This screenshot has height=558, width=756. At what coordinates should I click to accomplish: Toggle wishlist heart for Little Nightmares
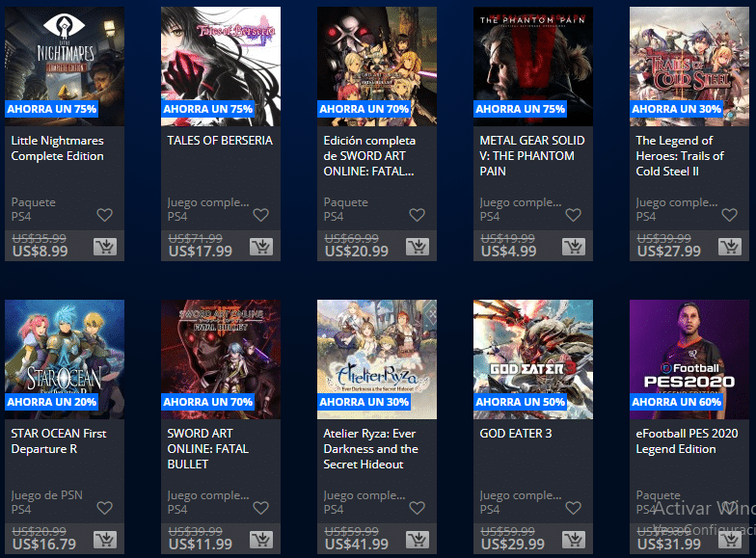[x=104, y=215]
